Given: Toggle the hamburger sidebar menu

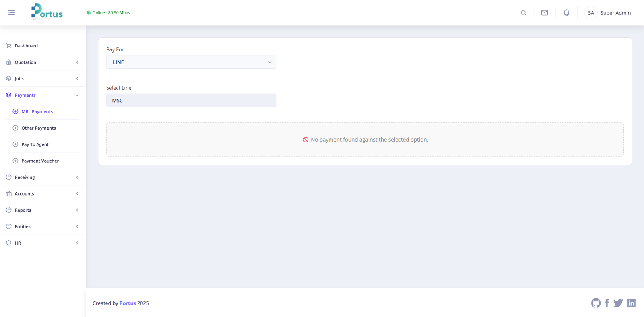Looking at the screenshot, I should [x=11, y=13].
